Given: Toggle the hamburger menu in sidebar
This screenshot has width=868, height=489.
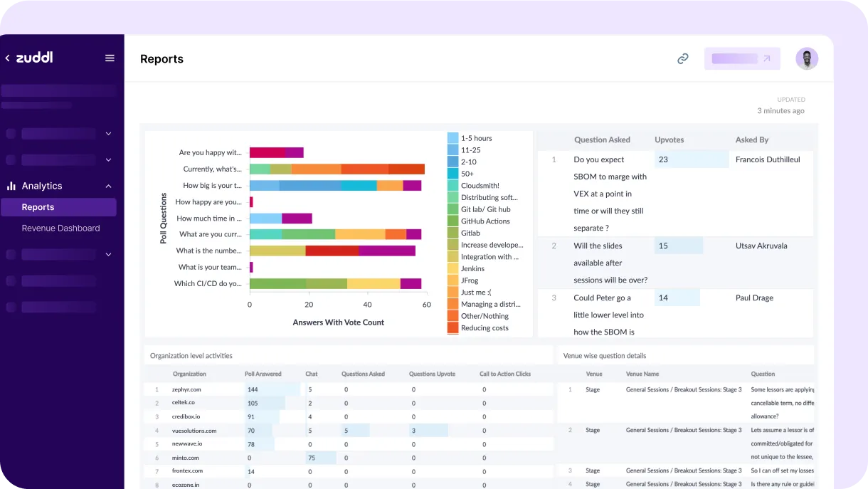Looking at the screenshot, I should point(110,58).
